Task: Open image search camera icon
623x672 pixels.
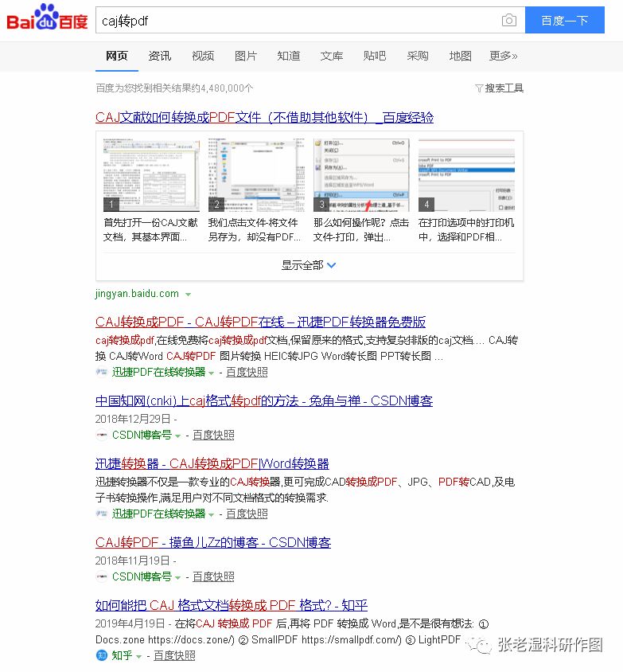Action: [508, 20]
